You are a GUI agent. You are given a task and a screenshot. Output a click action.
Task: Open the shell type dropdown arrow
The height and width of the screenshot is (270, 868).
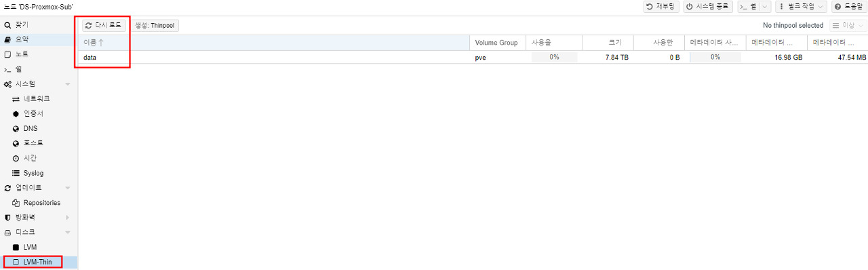click(765, 6)
